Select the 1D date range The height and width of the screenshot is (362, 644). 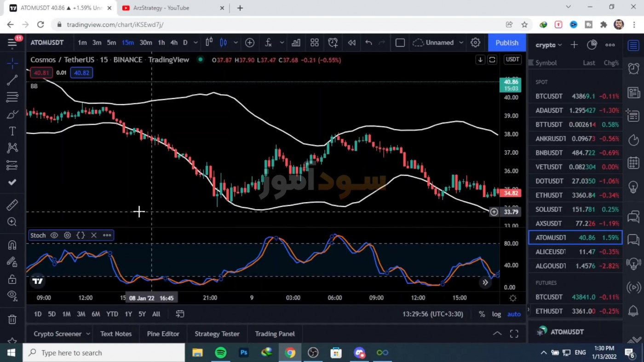38,314
